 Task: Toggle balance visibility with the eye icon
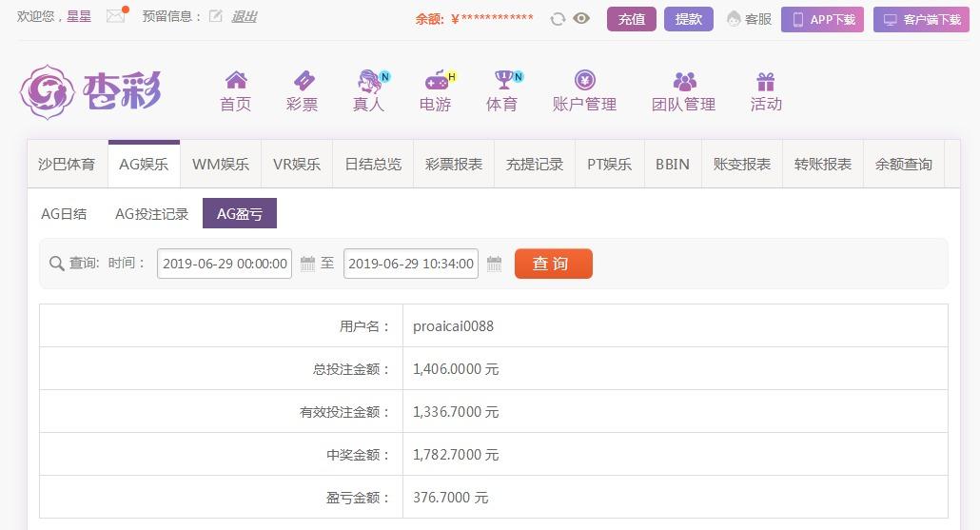[x=581, y=19]
